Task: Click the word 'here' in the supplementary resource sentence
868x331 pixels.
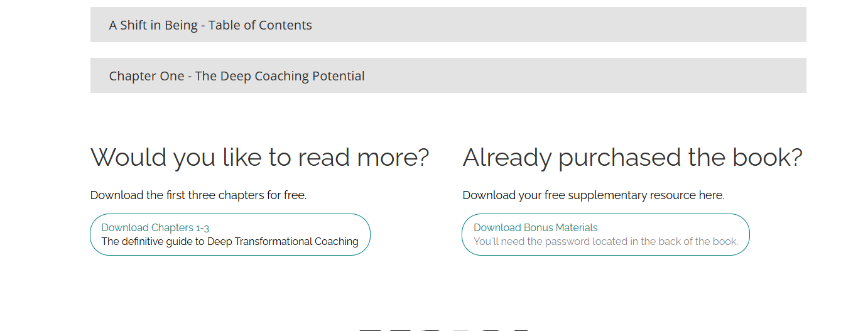Action: pos(710,195)
